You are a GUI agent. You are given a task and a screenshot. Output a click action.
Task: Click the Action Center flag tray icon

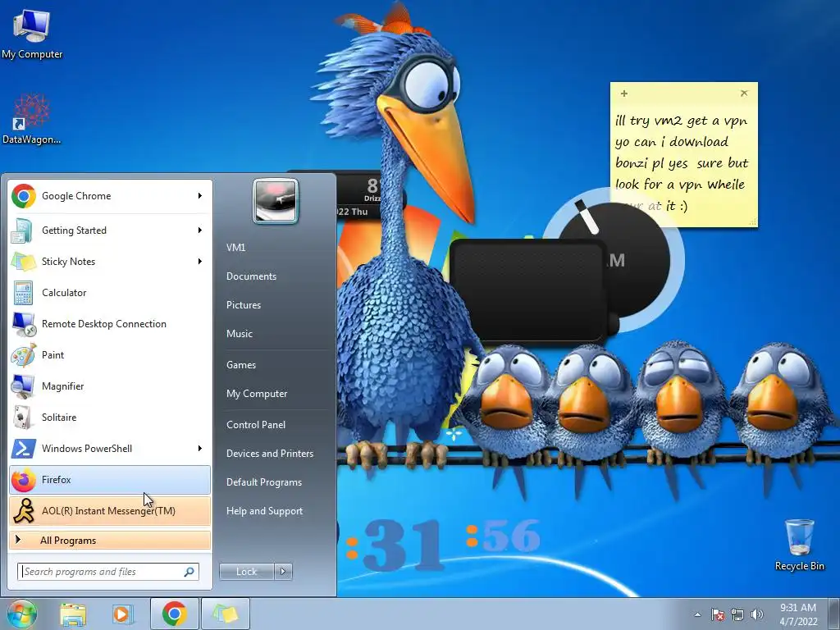click(x=717, y=614)
